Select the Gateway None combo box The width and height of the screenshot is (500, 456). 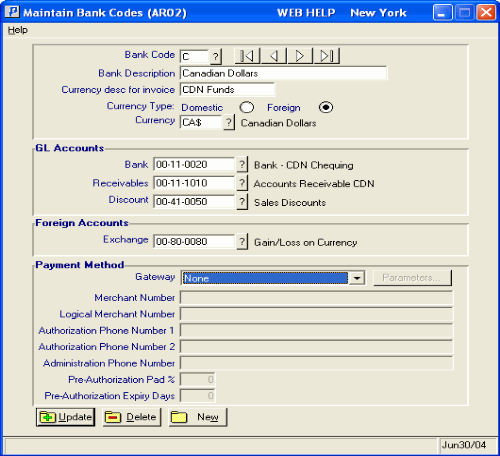click(273, 278)
